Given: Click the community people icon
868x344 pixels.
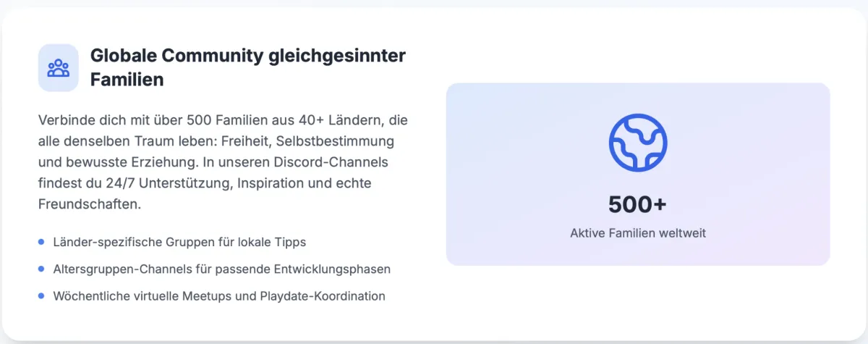Looking at the screenshot, I should click(x=58, y=68).
